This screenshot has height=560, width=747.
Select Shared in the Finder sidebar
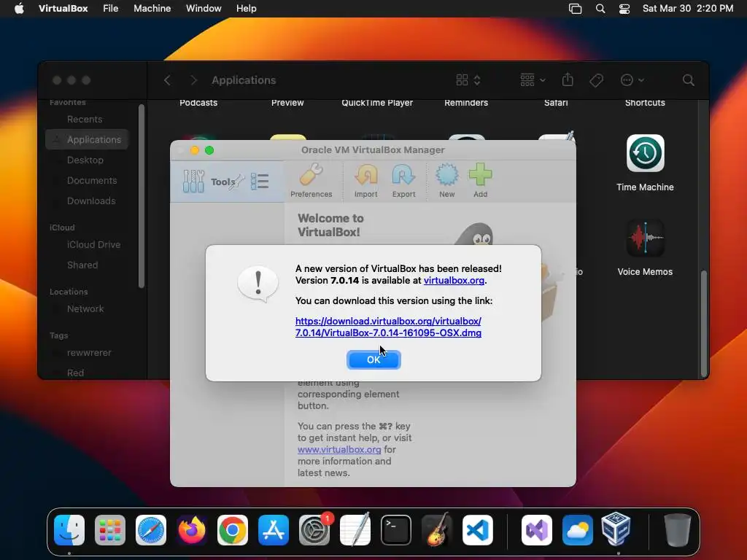click(82, 265)
